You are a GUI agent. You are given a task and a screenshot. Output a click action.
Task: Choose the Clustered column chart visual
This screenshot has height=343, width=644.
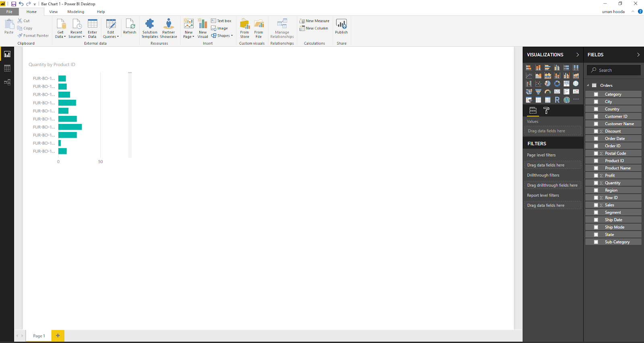[557, 68]
